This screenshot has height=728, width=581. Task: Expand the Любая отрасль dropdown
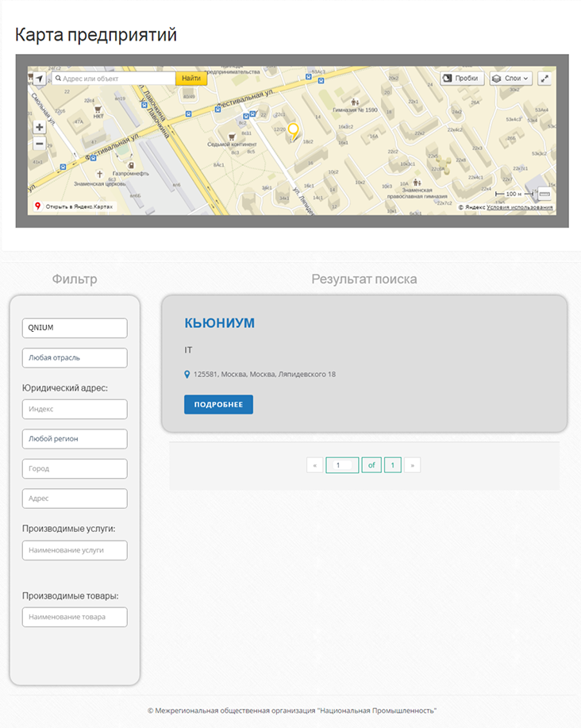coord(75,358)
